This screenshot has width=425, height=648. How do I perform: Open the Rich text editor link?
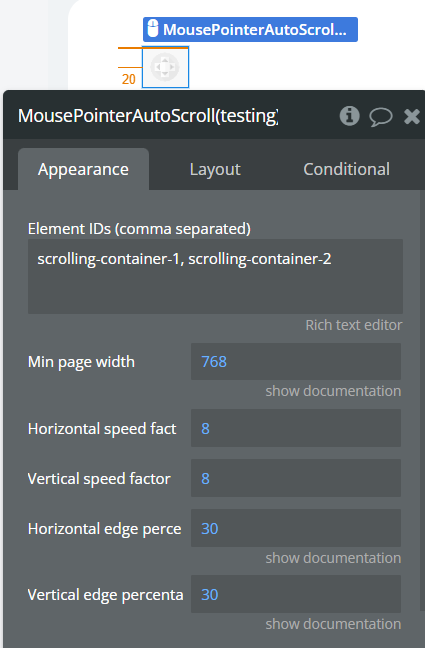353,325
